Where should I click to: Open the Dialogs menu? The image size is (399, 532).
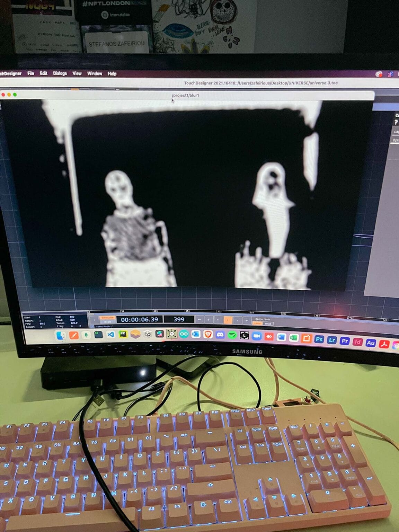pos(59,74)
